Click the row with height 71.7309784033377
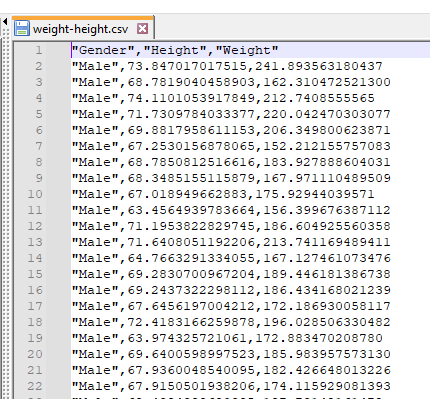This screenshot has height=399, width=430. pyautogui.click(x=231, y=114)
